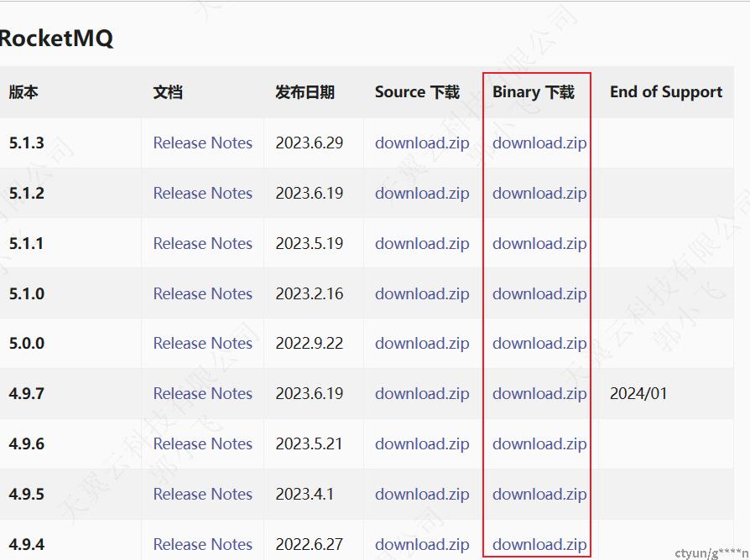Select version number 4.9.4
Viewport: 750px width, 560px height.
27,544
